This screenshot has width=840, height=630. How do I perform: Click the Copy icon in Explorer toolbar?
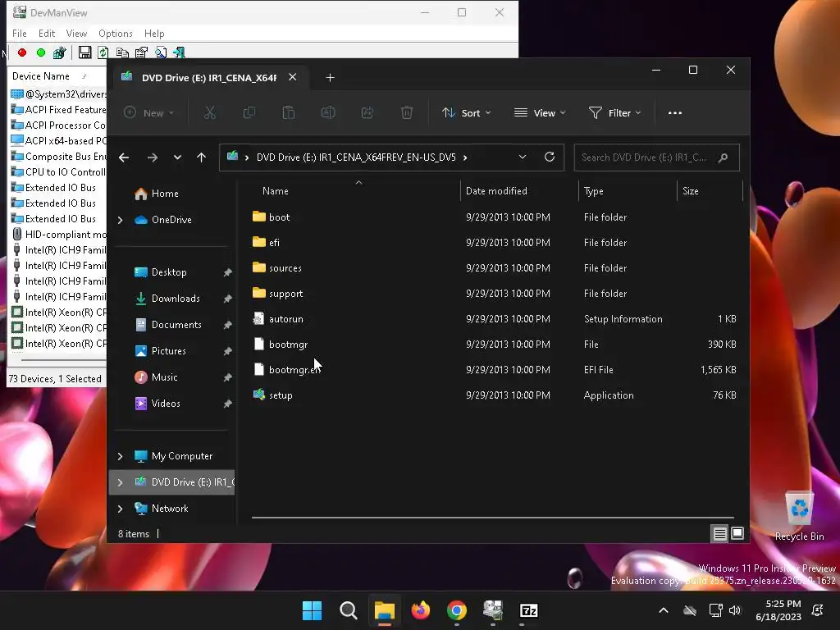coord(249,113)
